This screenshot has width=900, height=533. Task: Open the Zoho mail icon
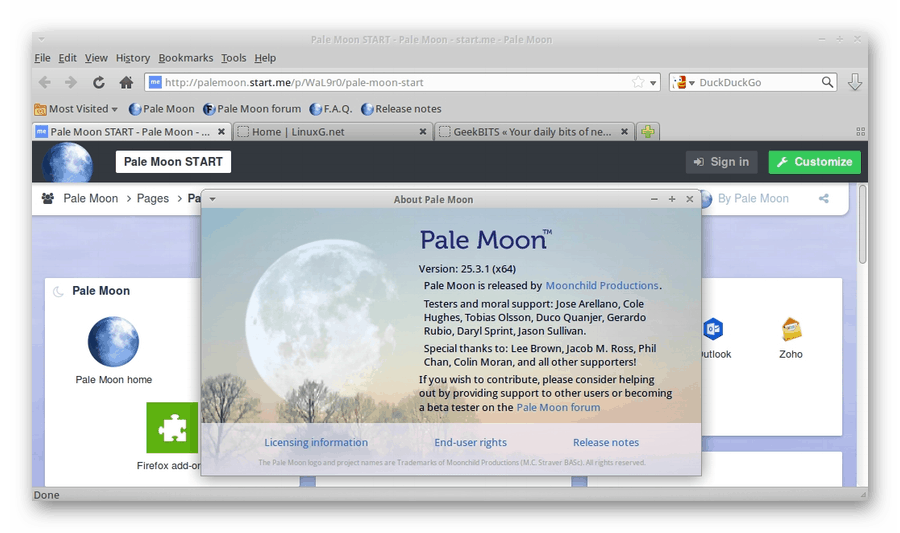point(791,330)
